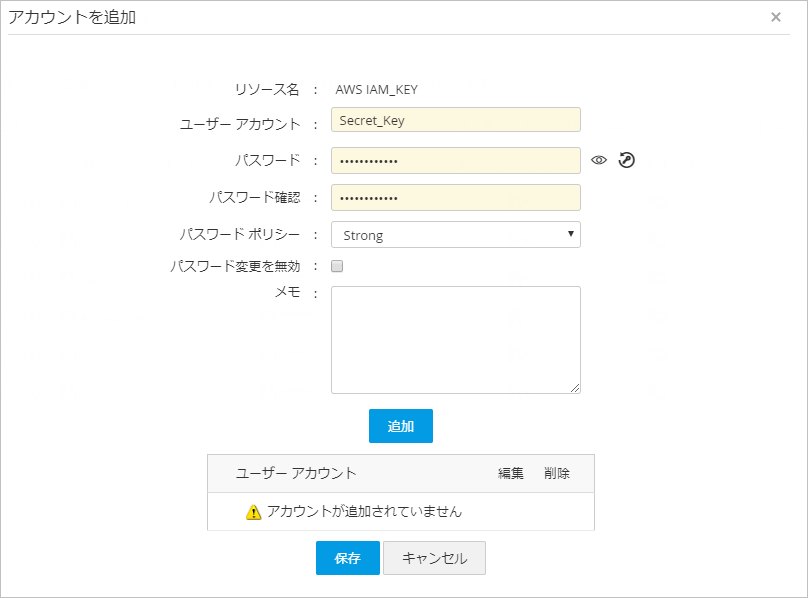Click the キャンセル button
This screenshot has height=598, width=808.
(434, 559)
